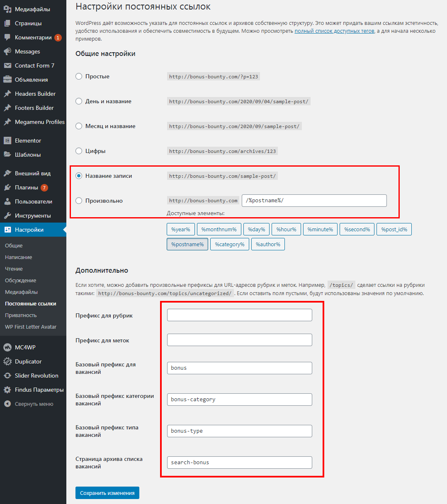Open the Медиафайлы media icon in sidebar
447x504 pixels.
7,9
